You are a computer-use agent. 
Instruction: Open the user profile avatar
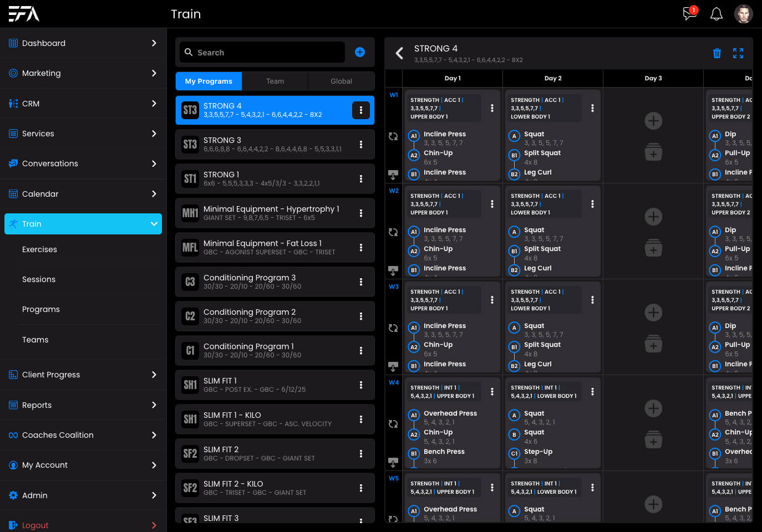(x=743, y=14)
